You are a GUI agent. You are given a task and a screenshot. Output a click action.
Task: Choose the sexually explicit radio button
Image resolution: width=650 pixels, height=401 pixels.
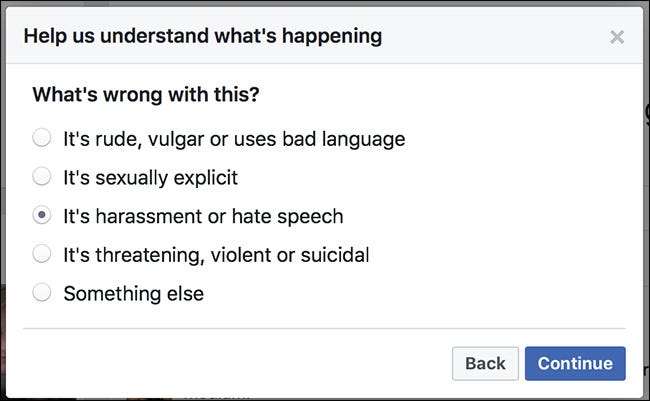point(42,177)
